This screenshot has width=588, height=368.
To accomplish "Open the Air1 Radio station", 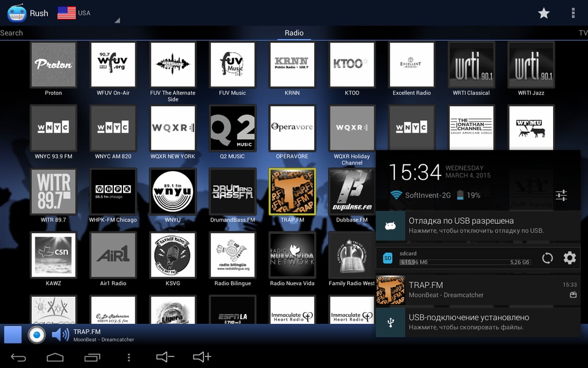I will (x=113, y=255).
